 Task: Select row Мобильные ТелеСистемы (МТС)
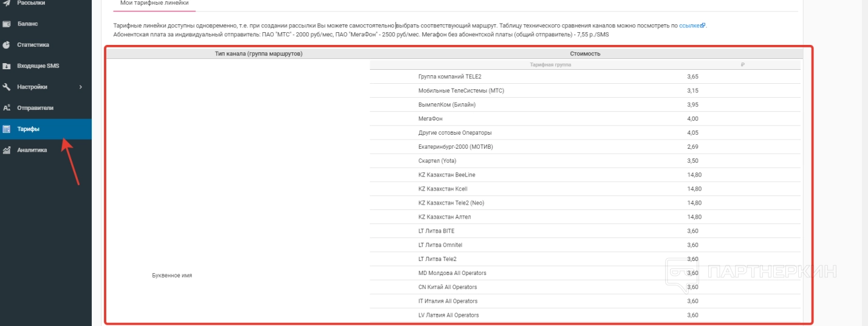point(585,90)
